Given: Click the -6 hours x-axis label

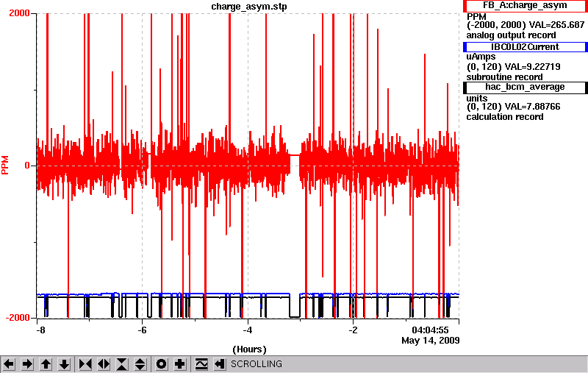Looking at the screenshot, I should (142, 330).
